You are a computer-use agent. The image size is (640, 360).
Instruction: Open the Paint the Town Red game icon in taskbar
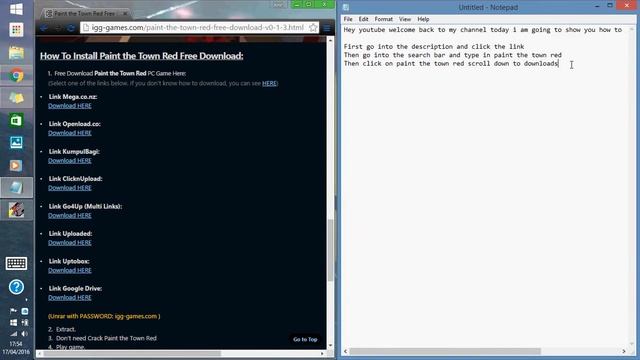[16, 210]
